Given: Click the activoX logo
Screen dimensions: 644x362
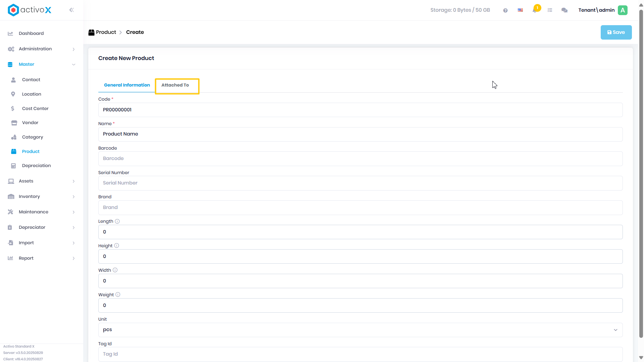Looking at the screenshot, I should [x=30, y=10].
